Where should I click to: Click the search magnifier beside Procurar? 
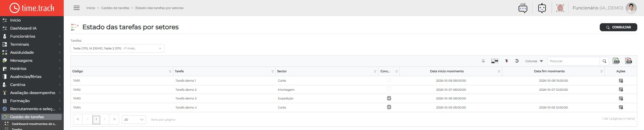tap(604, 61)
